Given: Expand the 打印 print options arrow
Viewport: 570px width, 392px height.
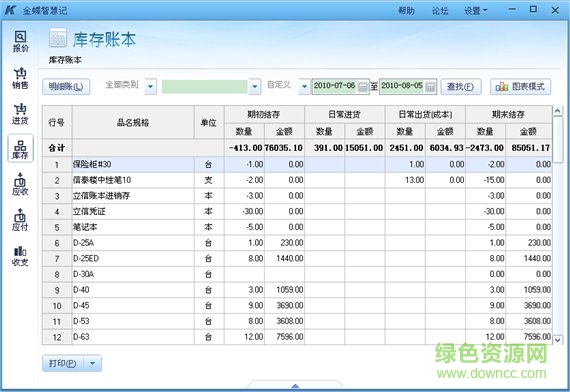Looking at the screenshot, I should [x=93, y=363].
